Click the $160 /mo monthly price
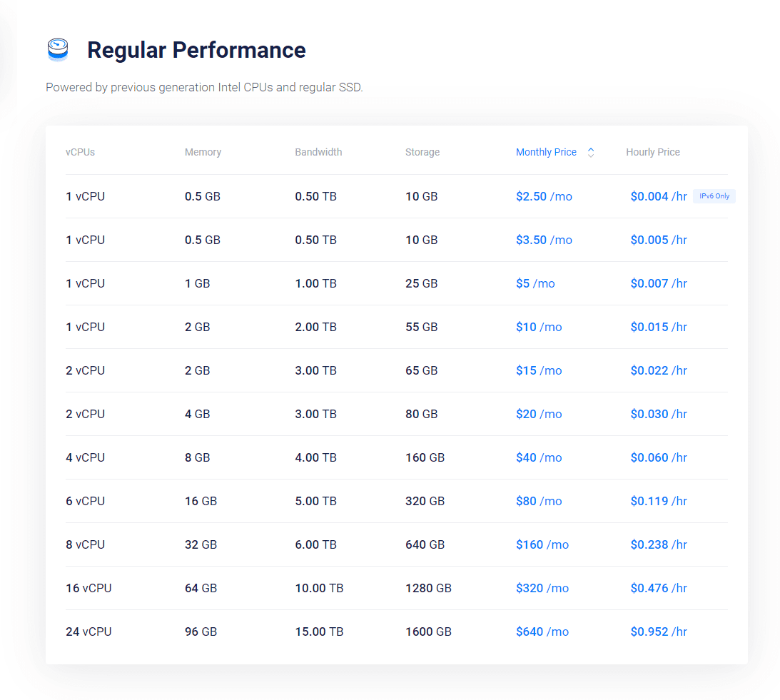780x700 pixels. (x=542, y=544)
